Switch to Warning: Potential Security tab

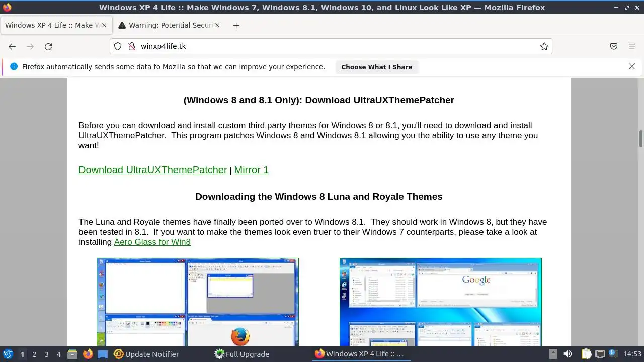[170, 25]
